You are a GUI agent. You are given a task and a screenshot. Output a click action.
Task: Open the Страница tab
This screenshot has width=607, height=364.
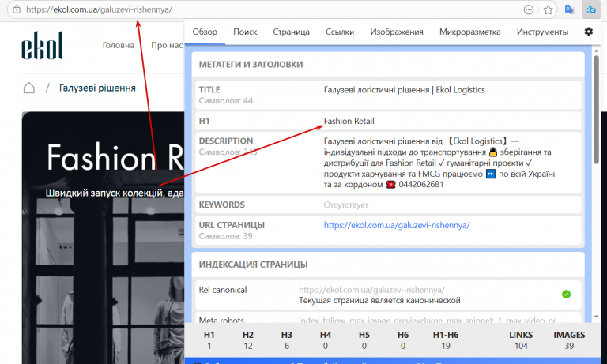pos(291,32)
